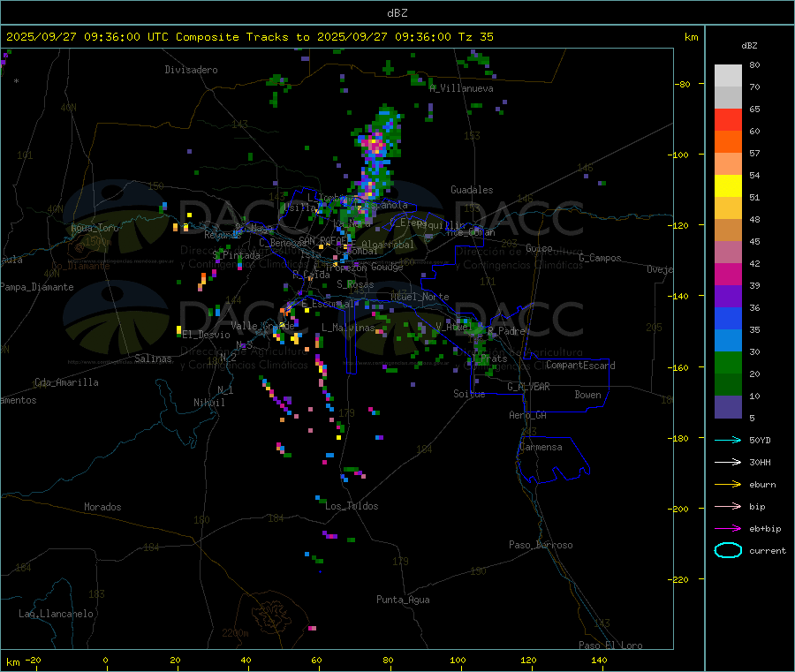Click the UTC Composite Tracks timestamp header
795x672 pixels.
pos(249,37)
